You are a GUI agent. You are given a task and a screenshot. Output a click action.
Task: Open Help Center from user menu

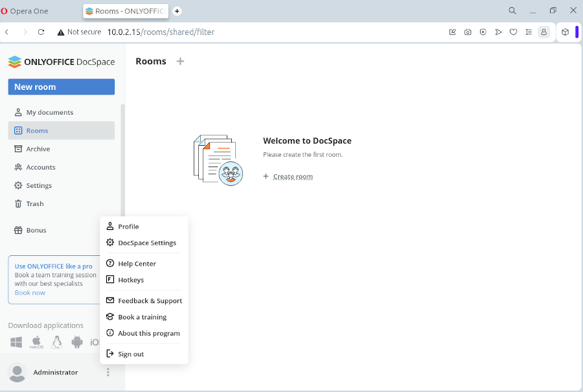(144, 264)
